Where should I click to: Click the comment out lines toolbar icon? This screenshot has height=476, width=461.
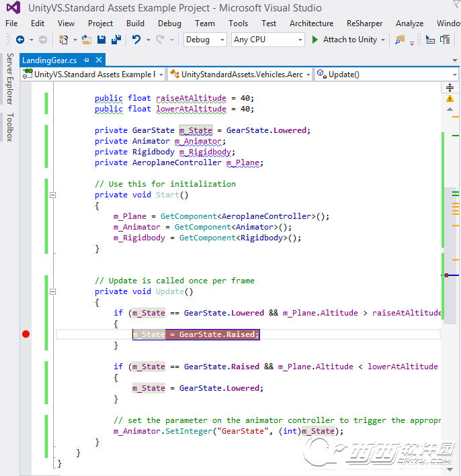(445, 40)
